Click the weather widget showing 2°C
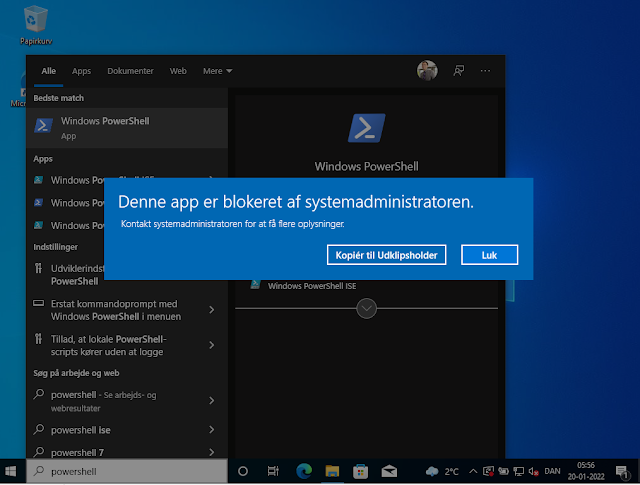 (x=442, y=472)
